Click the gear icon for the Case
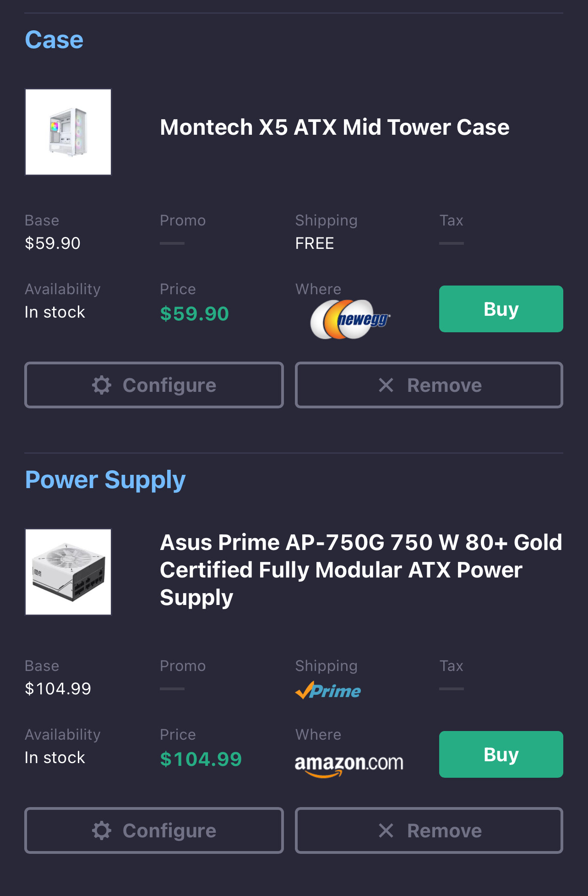Image resolution: width=588 pixels, height=896 pixels. [x=102, y=385]
